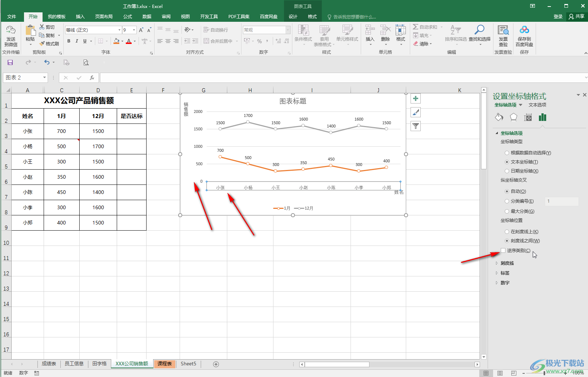Toggle Bold formatting
Image resolution: width=588 pixels, height=377 pixels.
pyautogui.click(x=69, y=41)
